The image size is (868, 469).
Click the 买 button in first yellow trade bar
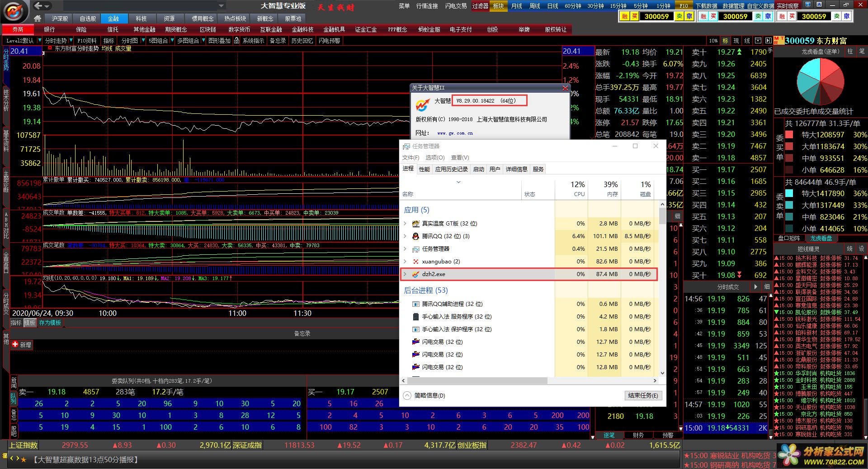point(635,16)
